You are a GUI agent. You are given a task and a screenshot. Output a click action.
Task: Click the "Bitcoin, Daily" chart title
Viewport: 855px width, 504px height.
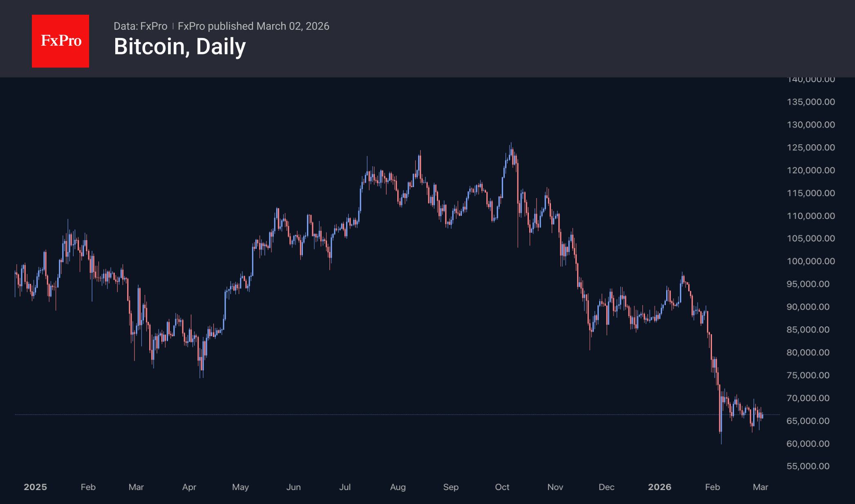coord(180,47)
